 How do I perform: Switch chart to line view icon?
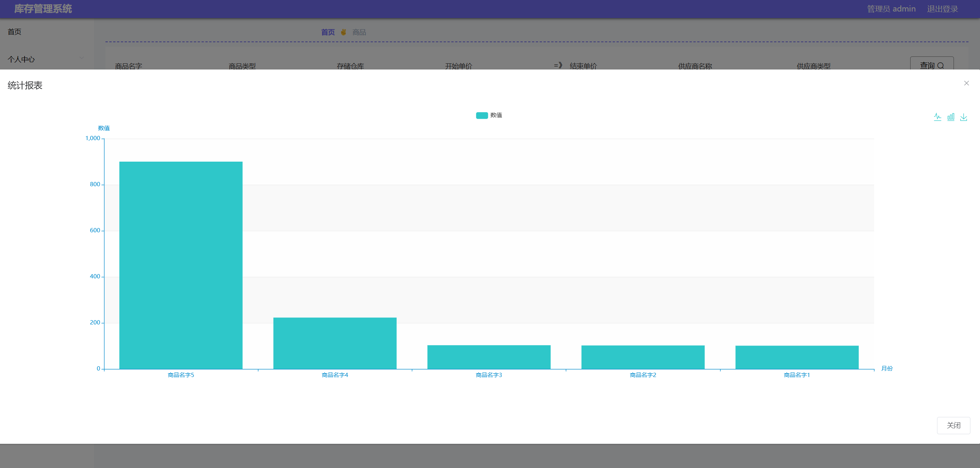[x=937, y=117]
